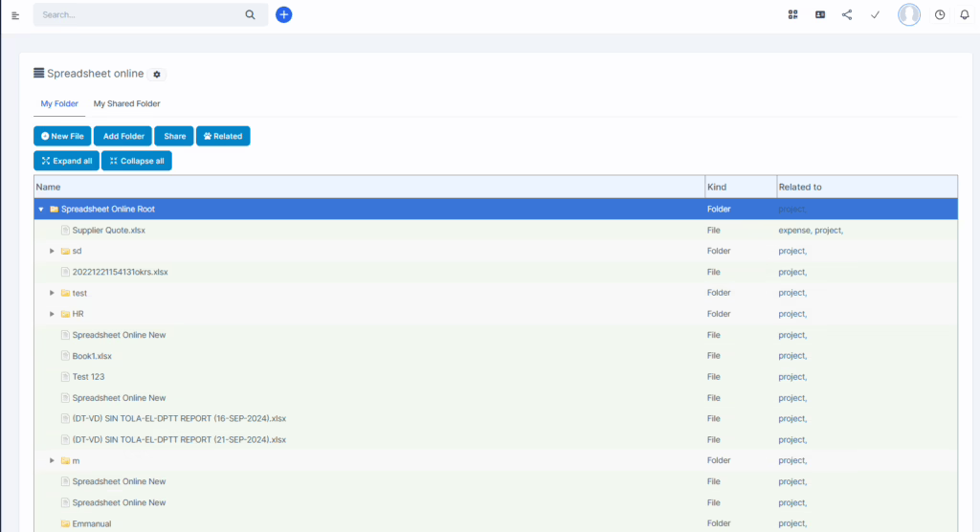Image resolution: width=980 pixels, height=532 pixels.
Task: Select the My Folder tab
Action: [x=59, y=103]
